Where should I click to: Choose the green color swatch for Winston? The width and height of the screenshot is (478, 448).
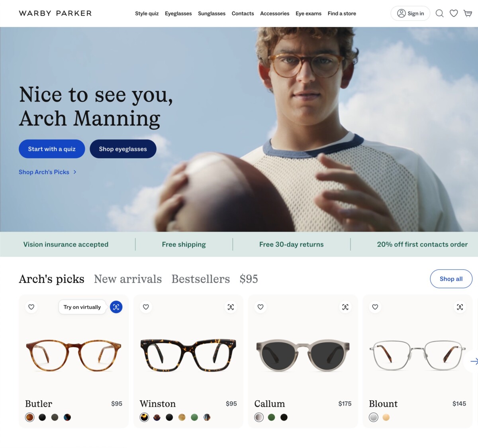coord(194,417)
